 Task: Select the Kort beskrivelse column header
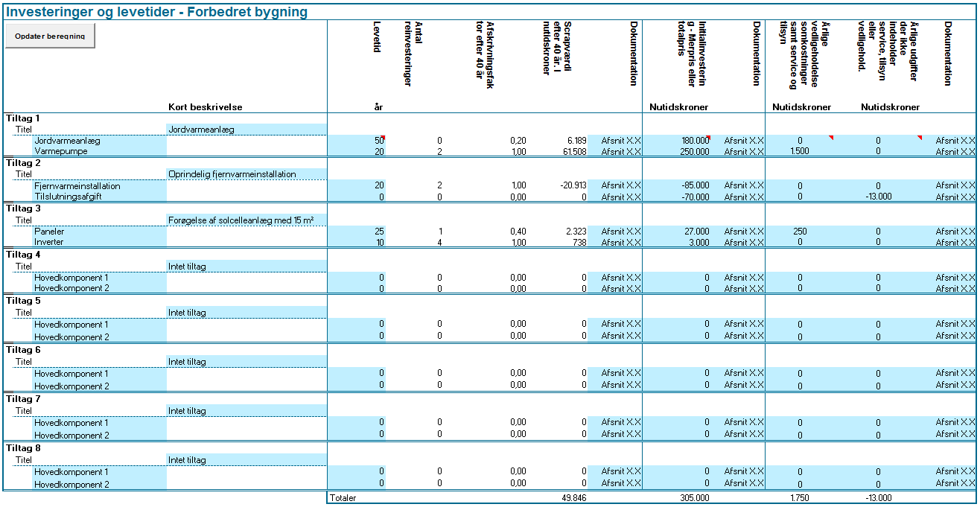pyautogui.click(x=205, y=107)
